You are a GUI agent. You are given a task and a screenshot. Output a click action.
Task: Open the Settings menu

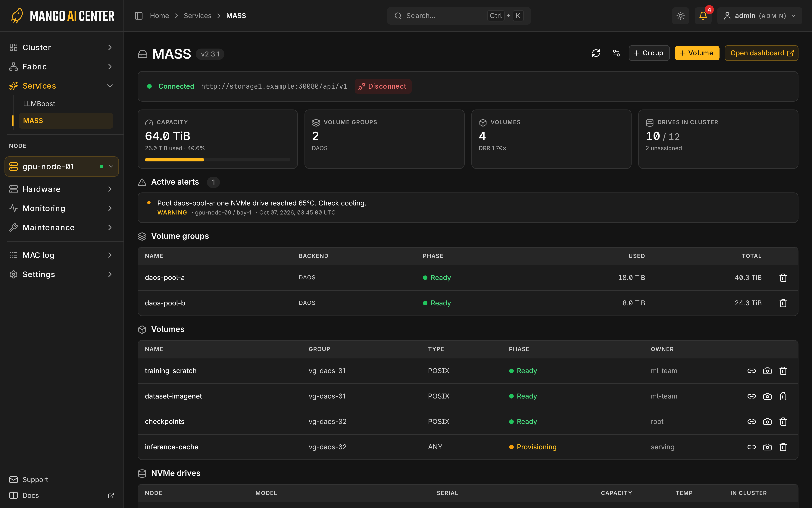62,274
